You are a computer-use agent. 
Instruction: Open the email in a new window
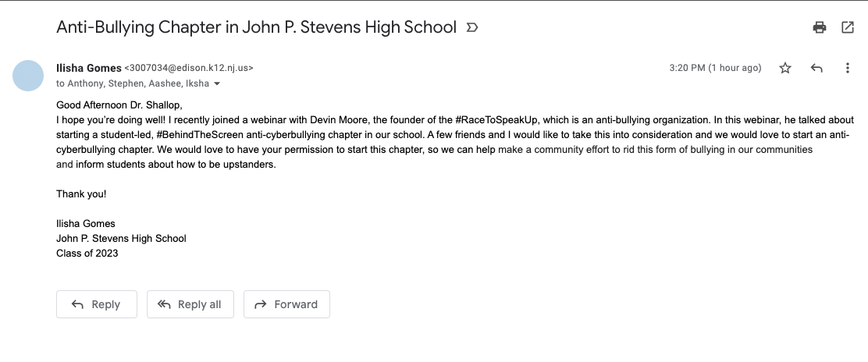(x=847, y=27)
